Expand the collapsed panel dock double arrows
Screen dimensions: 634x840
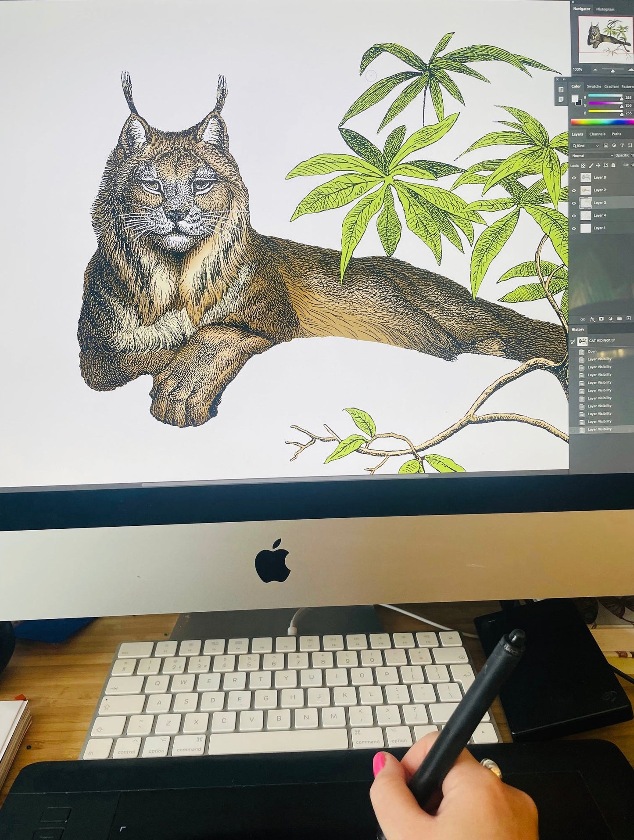tap(564, 79)
